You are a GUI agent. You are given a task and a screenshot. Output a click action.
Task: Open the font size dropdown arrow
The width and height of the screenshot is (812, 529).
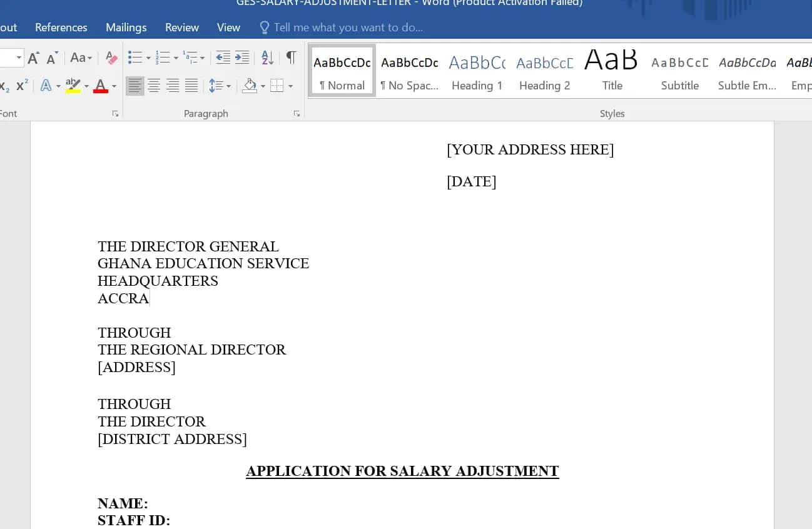pos(19,58)
